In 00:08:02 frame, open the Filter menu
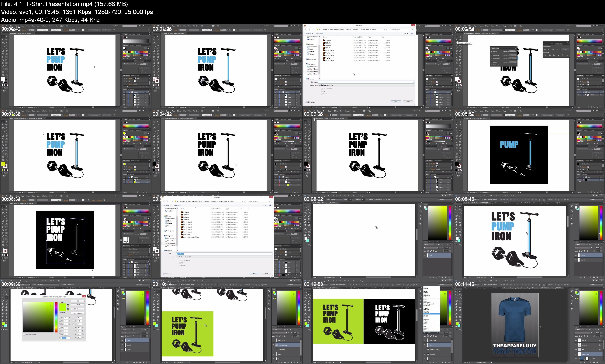 pos(341,196)
